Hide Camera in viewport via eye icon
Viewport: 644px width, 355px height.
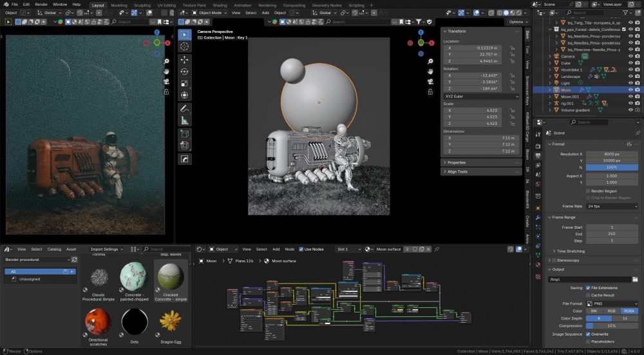click(x=630, y=56)
